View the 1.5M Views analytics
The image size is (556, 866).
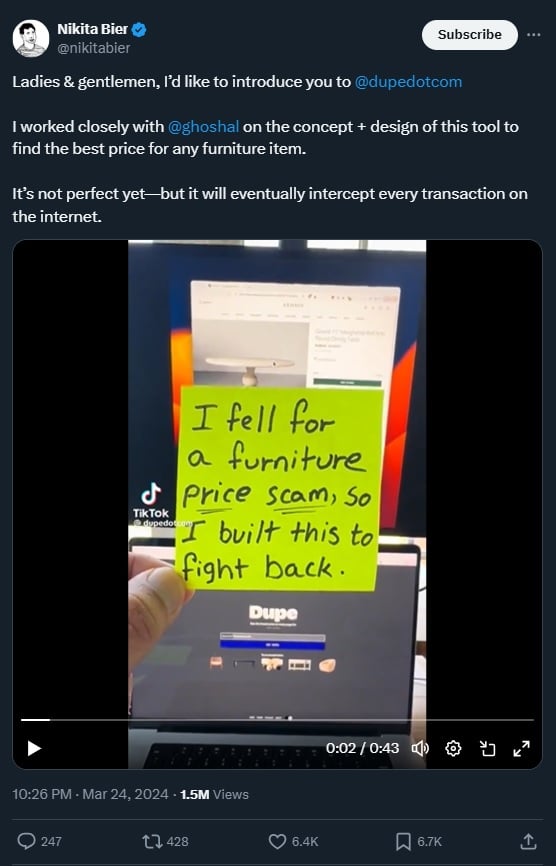click(x=214, y=794)
